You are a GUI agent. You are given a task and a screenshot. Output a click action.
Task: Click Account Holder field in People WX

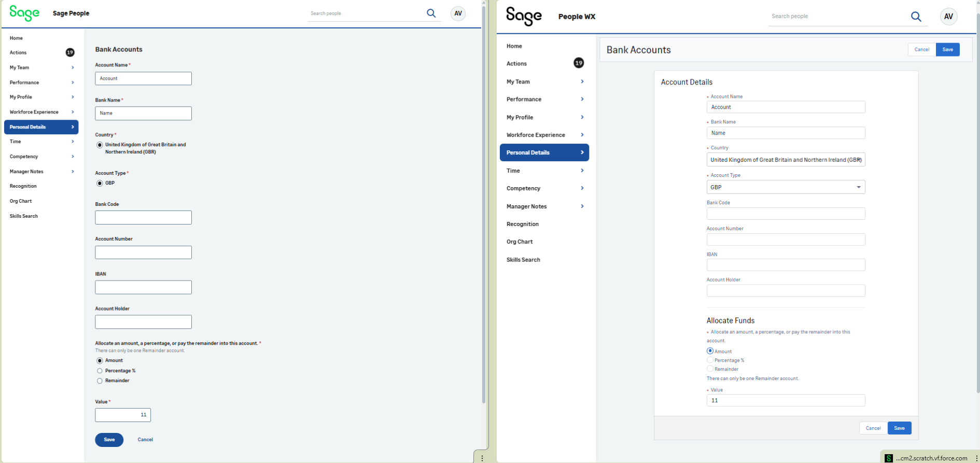[x=786, y=290]
